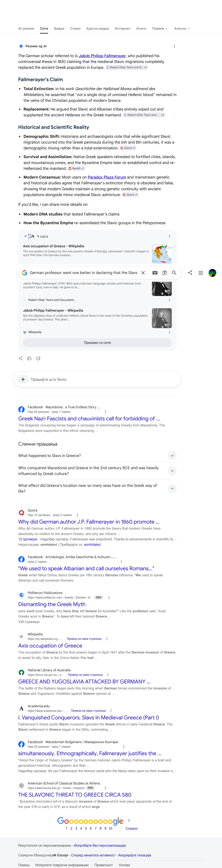Click the next-page arrow beside the Google pagination logo
The image size is (222, 868).
129,820
